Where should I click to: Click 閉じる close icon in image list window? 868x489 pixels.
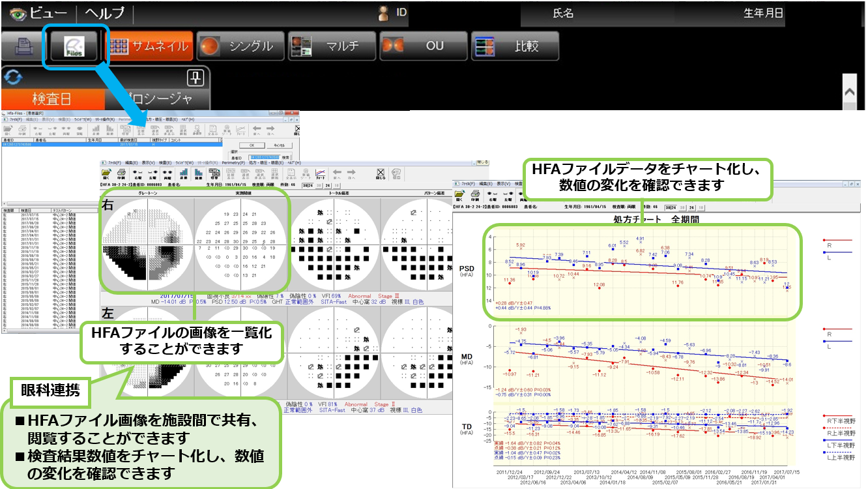(x=380, y=173)
